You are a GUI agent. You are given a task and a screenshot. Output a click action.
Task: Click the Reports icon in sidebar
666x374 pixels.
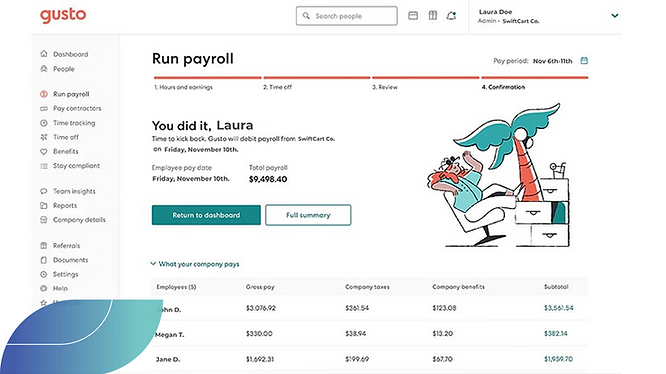pyautogui.click(x=44, y=205)
